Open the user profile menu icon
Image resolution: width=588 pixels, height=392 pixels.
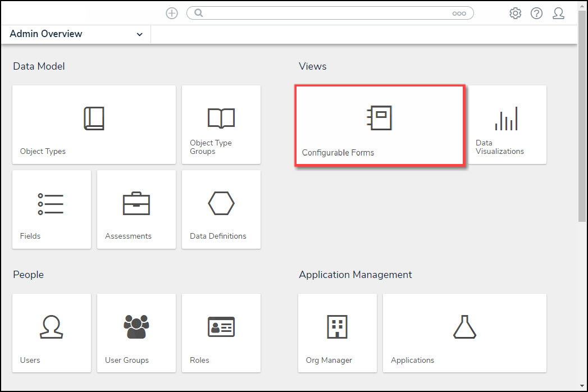558,13
